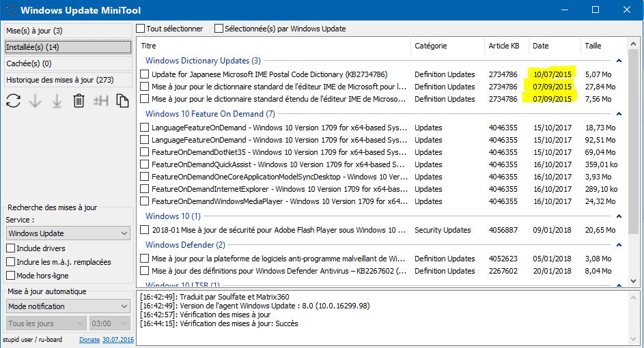Enable the Include drivers checkbox
The image size is (644, 348).
[11, 248]
